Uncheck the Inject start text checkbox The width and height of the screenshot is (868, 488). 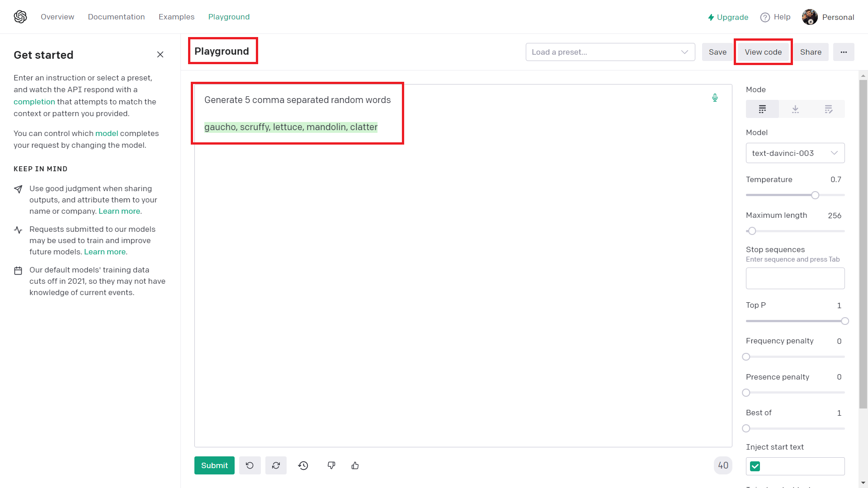coord(755,466)
